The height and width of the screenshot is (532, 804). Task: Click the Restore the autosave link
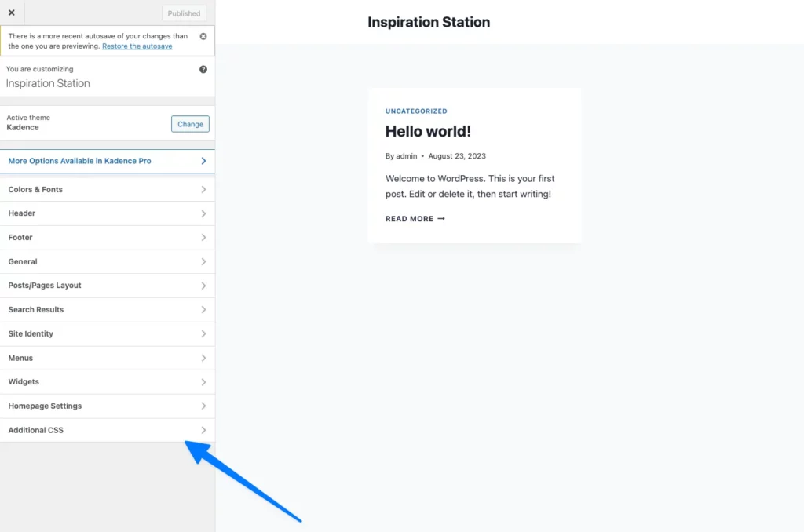[x=137, y=46]
